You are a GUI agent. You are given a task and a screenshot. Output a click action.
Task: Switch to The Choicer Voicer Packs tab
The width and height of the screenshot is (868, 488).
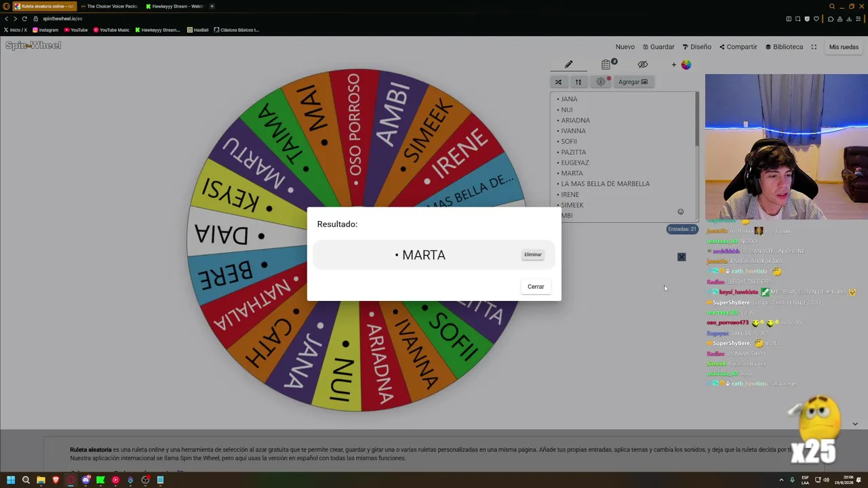(108, 6)
